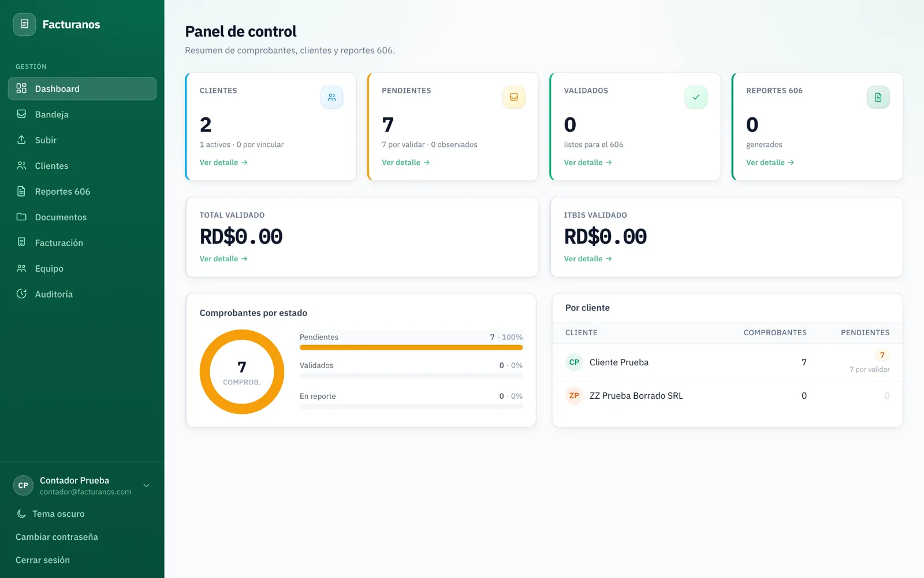Click the Subir upload icon in sidebar
Viewport: 924px width, 578px height.
click(x=21, y=140)
